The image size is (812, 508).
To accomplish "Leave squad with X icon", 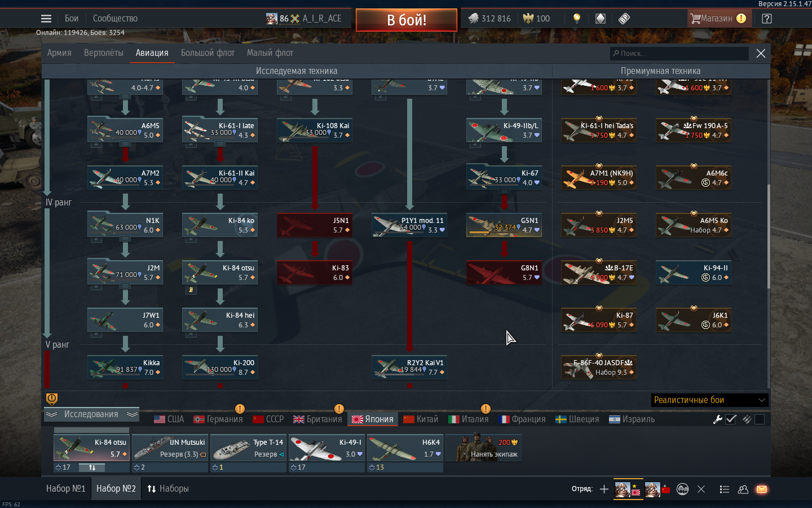I will point(701,489).
